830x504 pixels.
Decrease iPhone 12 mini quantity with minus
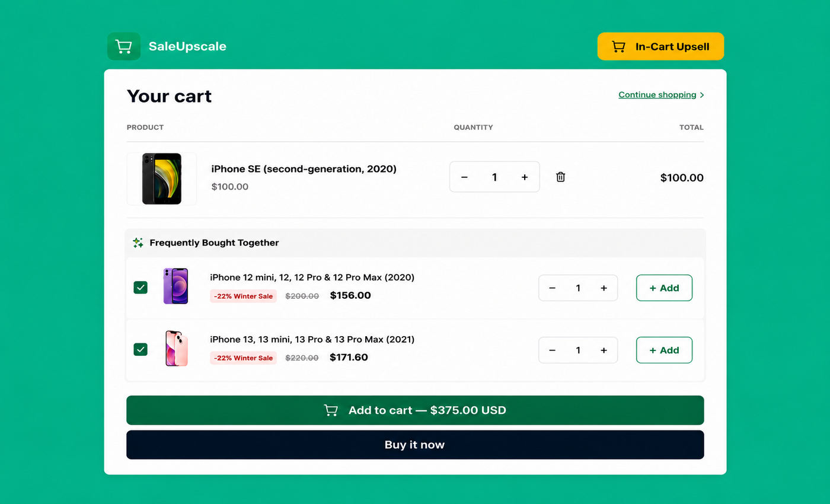[x=552, y=288]
